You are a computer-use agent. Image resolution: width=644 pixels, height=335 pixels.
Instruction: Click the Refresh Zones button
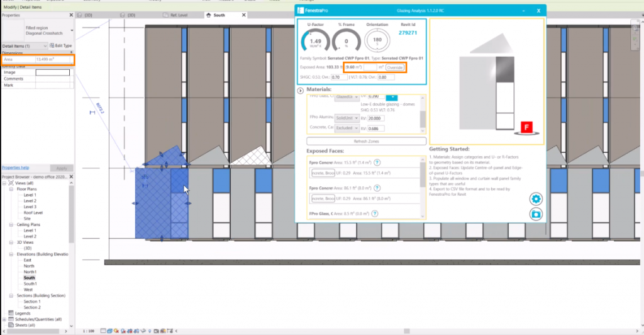click(367, 142)
